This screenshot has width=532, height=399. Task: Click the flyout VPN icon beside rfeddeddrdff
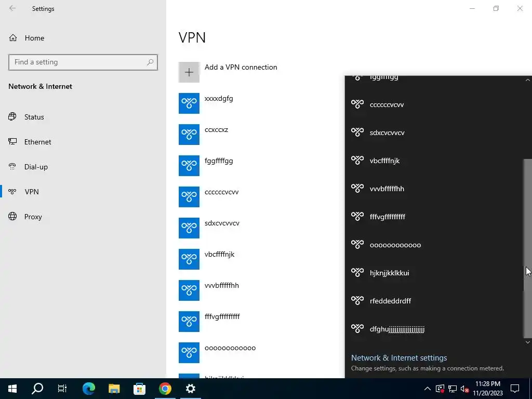(x=357, y=301)
